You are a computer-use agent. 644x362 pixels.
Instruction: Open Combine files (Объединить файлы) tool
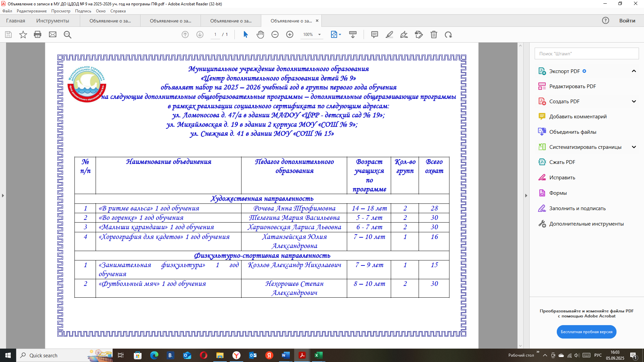coord(573,132)
